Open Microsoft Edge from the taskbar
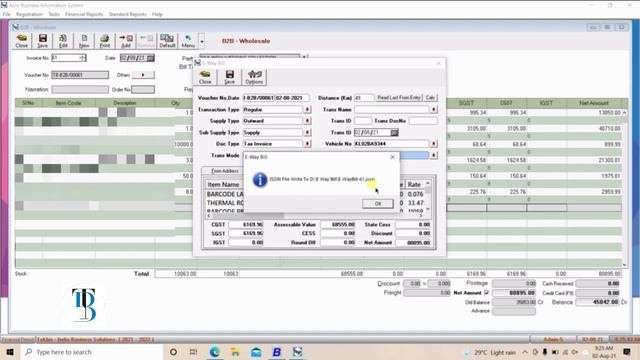Viewport: 640px width, 360px height. pyautogui.click(x=215, y=352)
